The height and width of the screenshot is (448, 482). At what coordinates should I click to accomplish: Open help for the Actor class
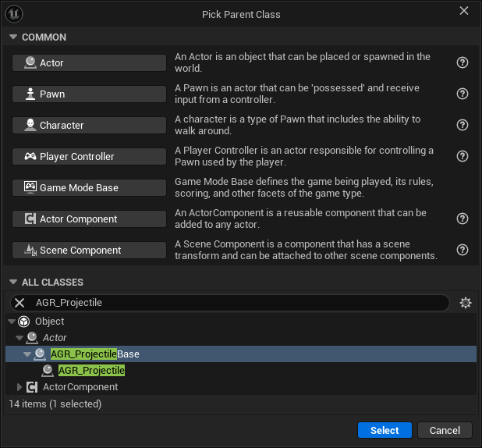tap(463, 62)
